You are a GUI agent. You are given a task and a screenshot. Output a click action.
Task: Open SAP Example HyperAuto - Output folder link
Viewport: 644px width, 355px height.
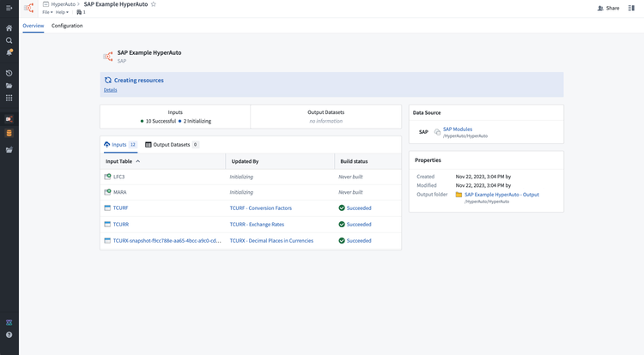pyautogui.click(x=501, y=195)
